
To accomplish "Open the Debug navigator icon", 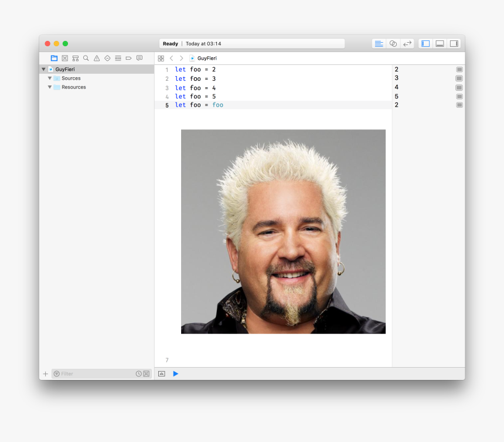I will pos(118,58).
